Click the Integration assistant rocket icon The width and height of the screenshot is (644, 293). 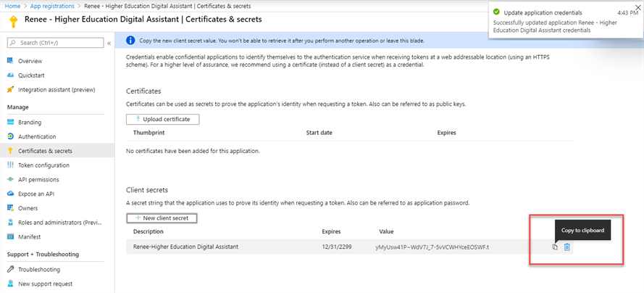coord(11,90)
